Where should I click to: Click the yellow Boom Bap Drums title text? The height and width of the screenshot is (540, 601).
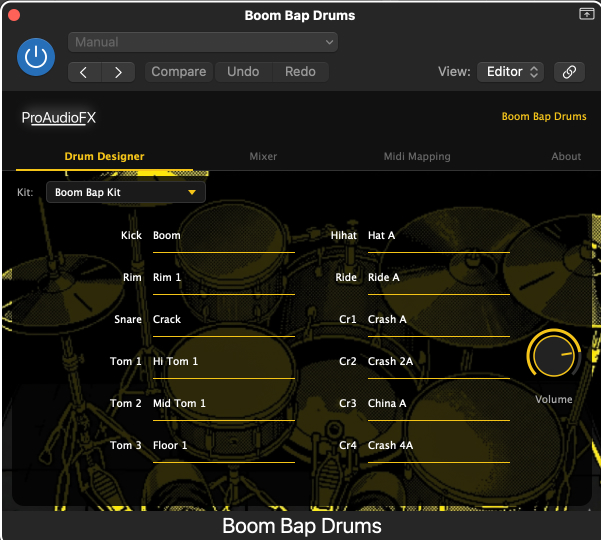point(544,116)
